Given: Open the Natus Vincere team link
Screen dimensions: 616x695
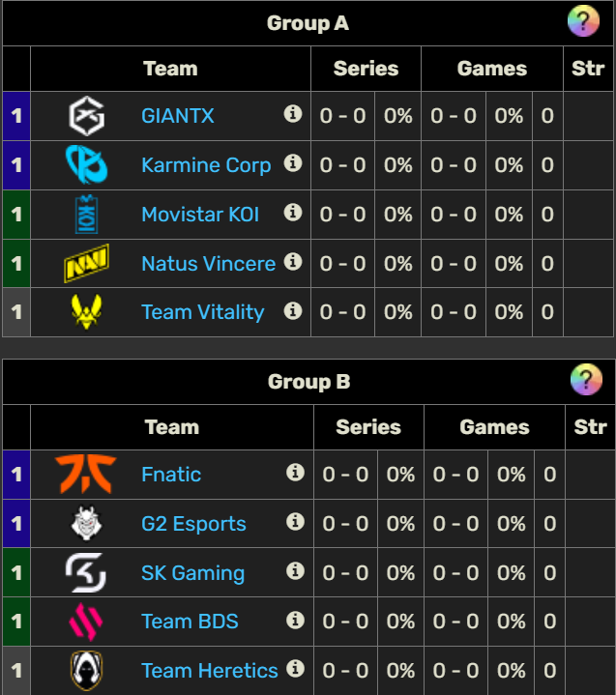Looking at the screenshot, I should pyautogui.click(x=209, y=264).
